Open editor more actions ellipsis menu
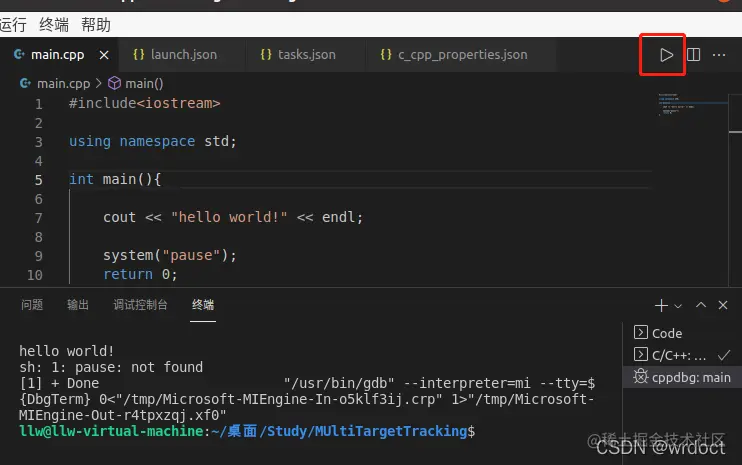The image size is (742, 465). 719,55
